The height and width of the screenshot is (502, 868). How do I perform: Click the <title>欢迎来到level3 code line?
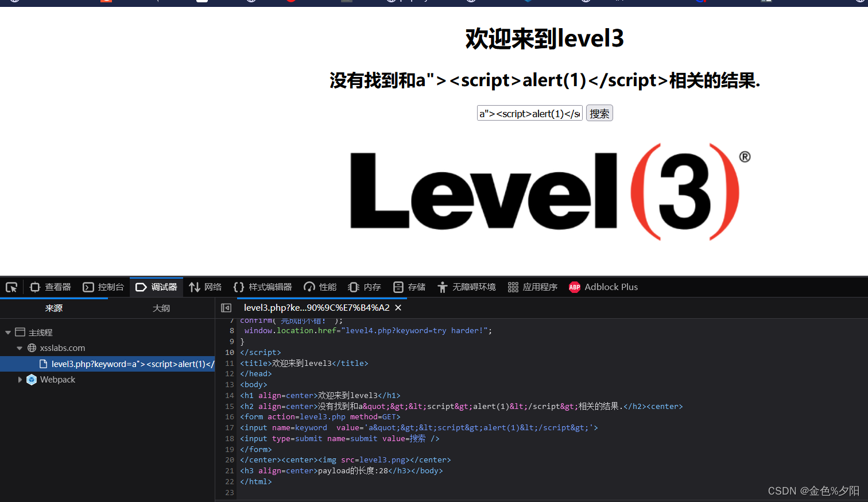coord(304,364)
